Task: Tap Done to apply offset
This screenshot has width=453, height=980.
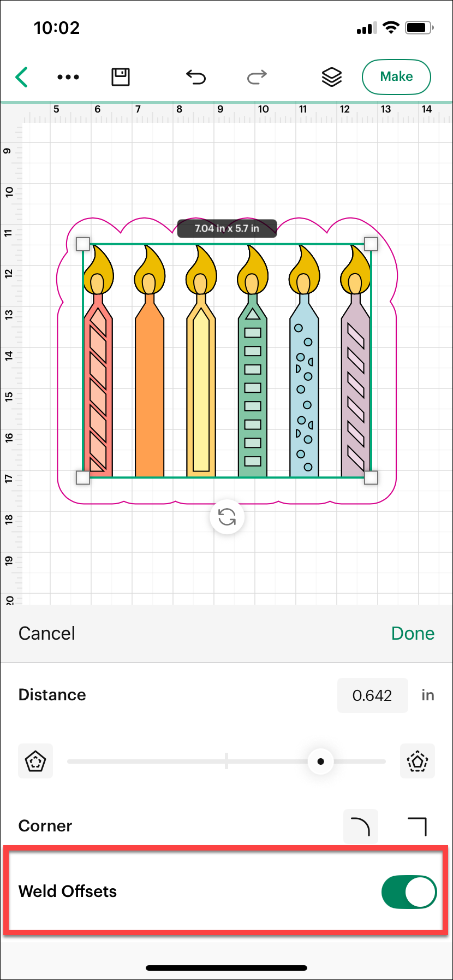Action: [x=413, y=634]
